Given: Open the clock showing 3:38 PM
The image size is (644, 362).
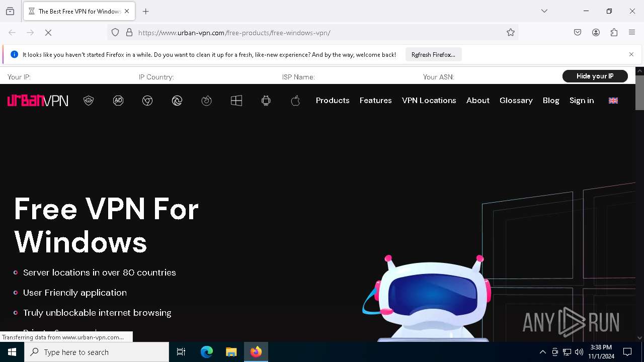Looking at the screenshot, I should pos(601,352).
